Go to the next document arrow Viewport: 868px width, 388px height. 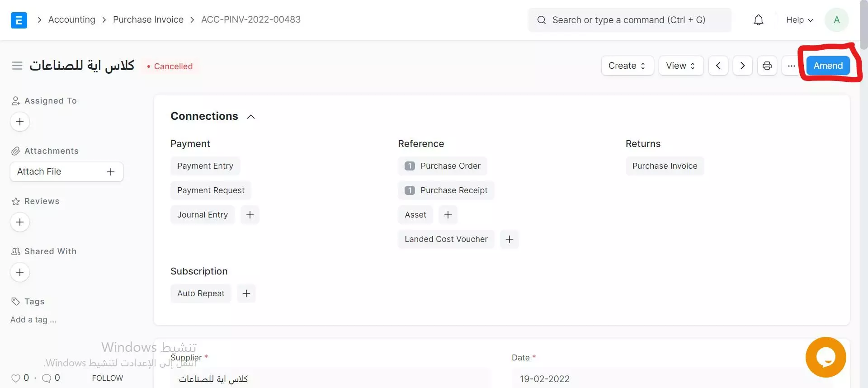coord(743,66)
